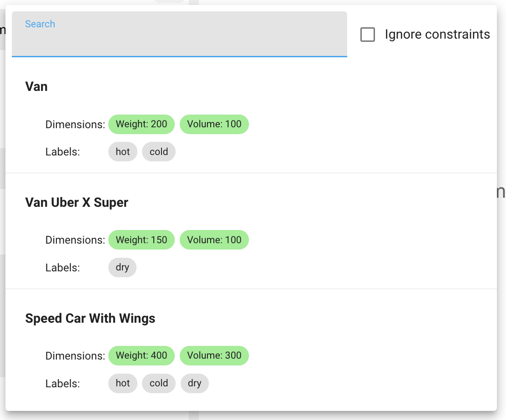Select the Van Uber X Super entry
Viewport: 506px width, 420px height.
pyautogui.click(x=77, y=202)
